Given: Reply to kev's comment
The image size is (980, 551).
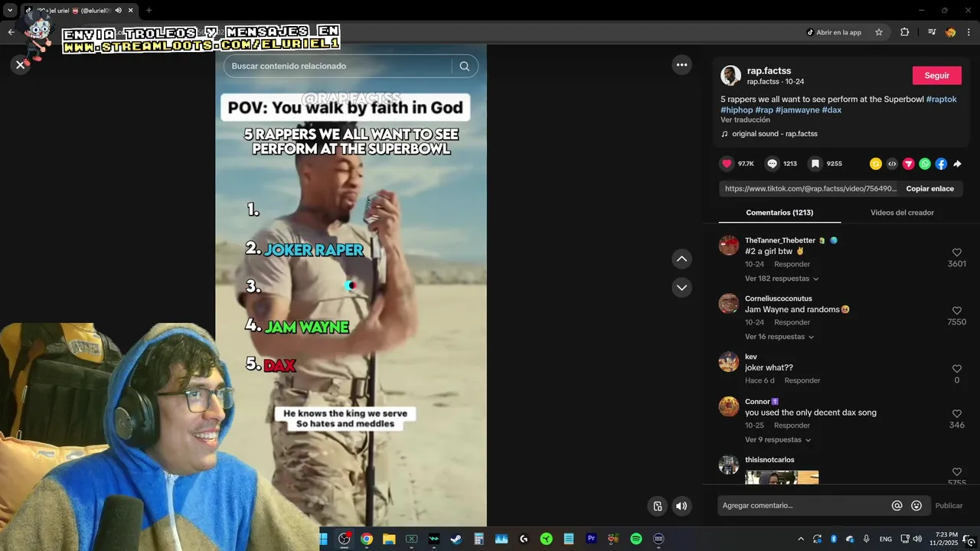Looking at the screenshot, I should pyautogui.click(x=802, y=380).
